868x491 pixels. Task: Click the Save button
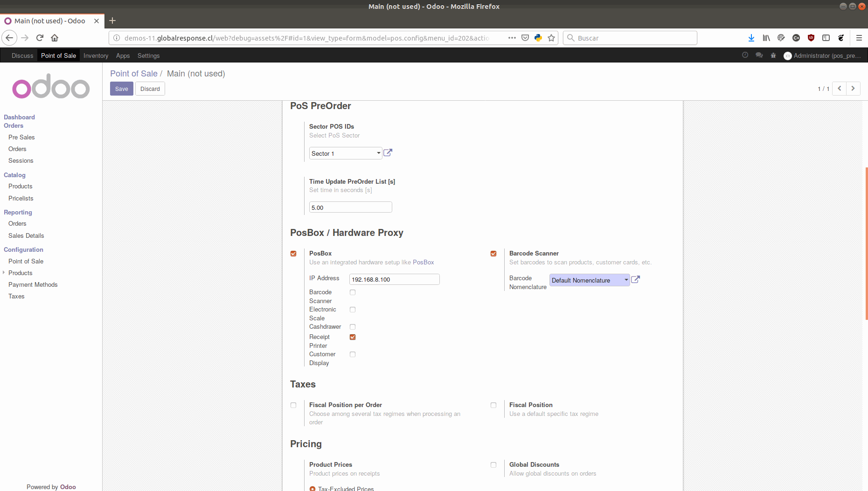(121, 88)
